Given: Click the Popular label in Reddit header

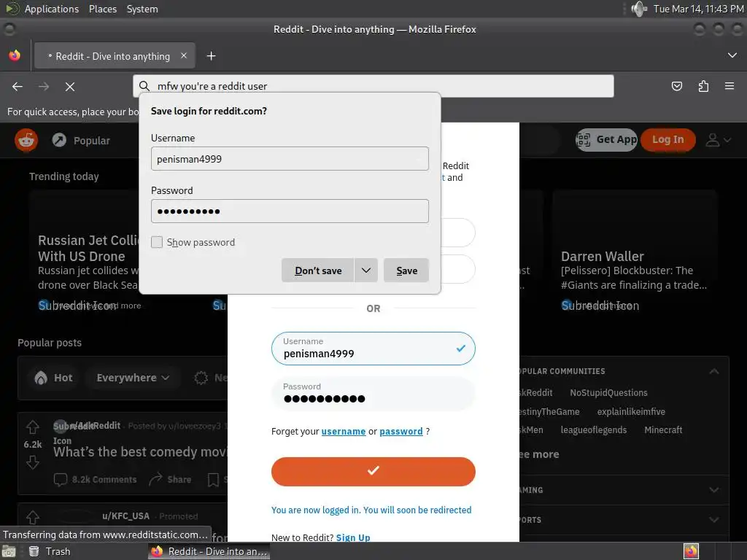Looking at the screenshot, I should point(91,141).
